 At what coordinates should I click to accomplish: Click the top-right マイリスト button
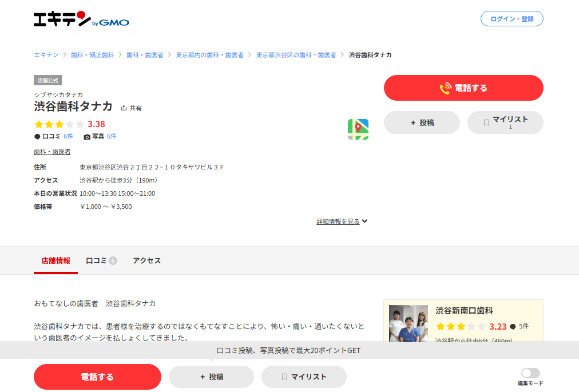[x=505, y=122]
